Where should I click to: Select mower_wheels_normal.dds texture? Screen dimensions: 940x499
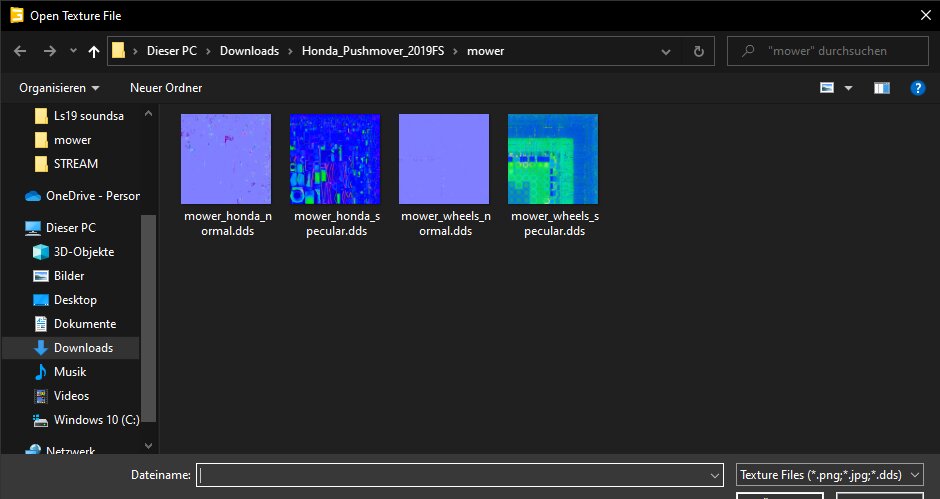pyautogui.click(x=443, y=159)
